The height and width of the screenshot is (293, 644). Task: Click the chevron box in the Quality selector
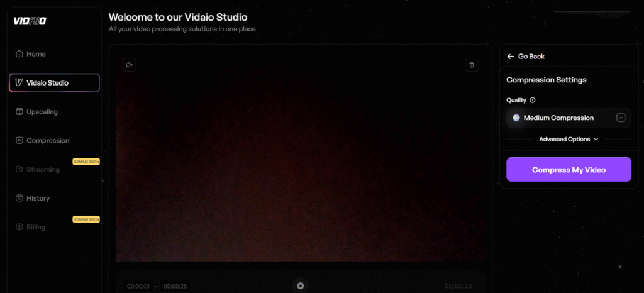[621, 118]
